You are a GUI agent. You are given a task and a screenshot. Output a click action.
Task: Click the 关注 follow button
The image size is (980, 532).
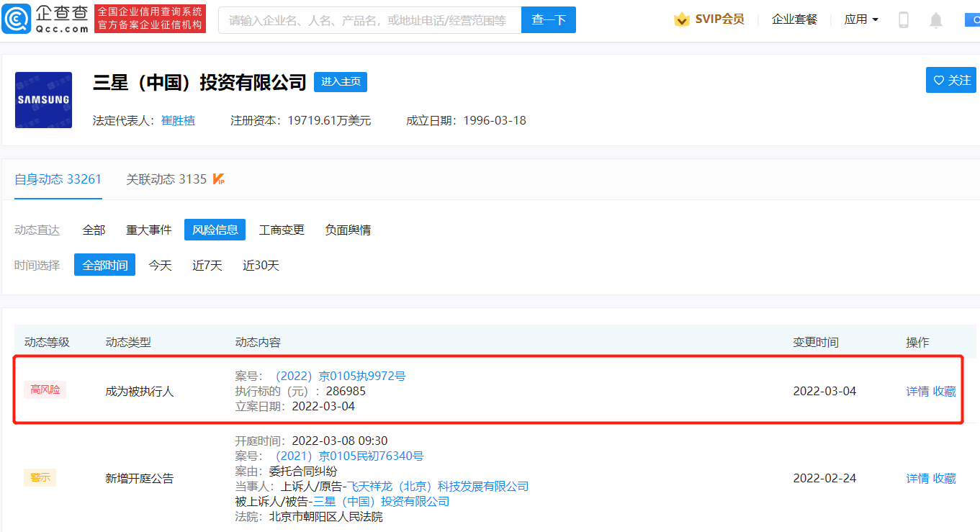[x=951, y=80]
